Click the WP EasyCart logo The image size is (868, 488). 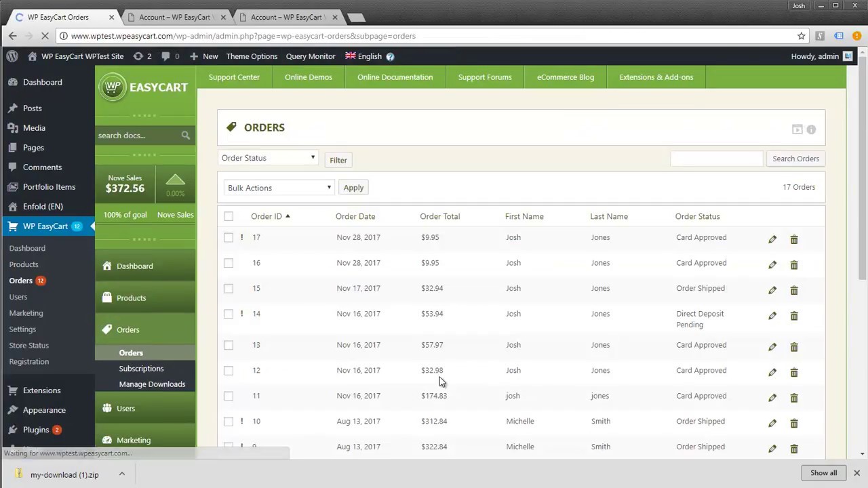point(144,87)
